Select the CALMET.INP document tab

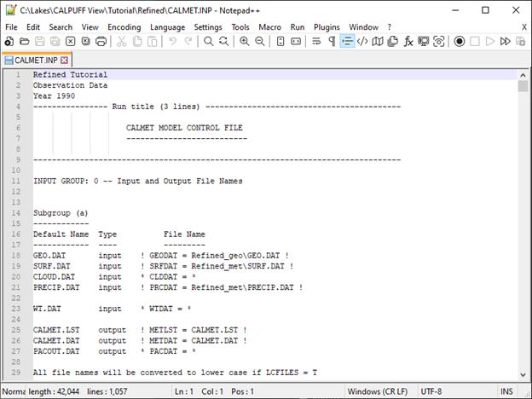[32, 61]
